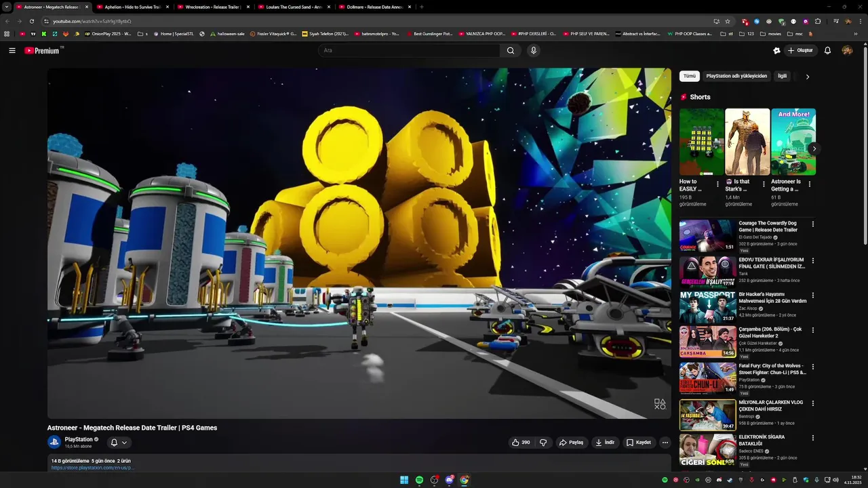The width and height of the screenshot is (868, 488).
Task: Select the Tümü filter chip
Action: click(x=690, y=76)
